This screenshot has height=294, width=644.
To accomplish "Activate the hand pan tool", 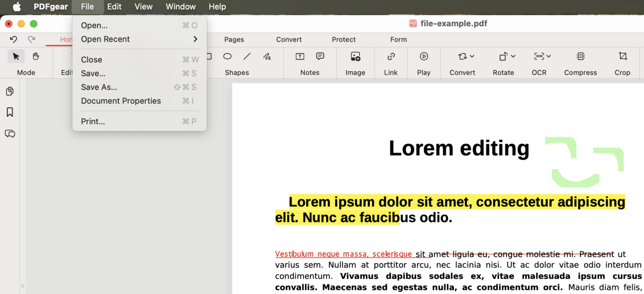I will click(x=36, y=56).
